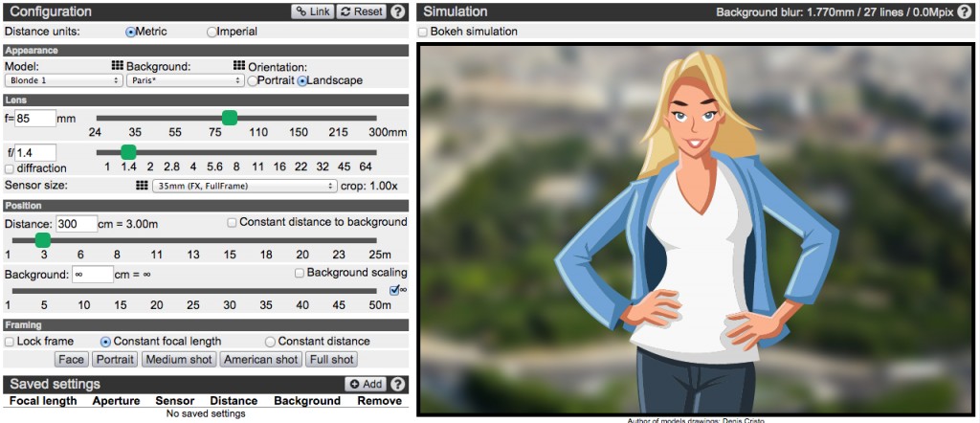This screenshot has width=980, height=423.
Task: Focus the Distance input field
Action: 77,224
